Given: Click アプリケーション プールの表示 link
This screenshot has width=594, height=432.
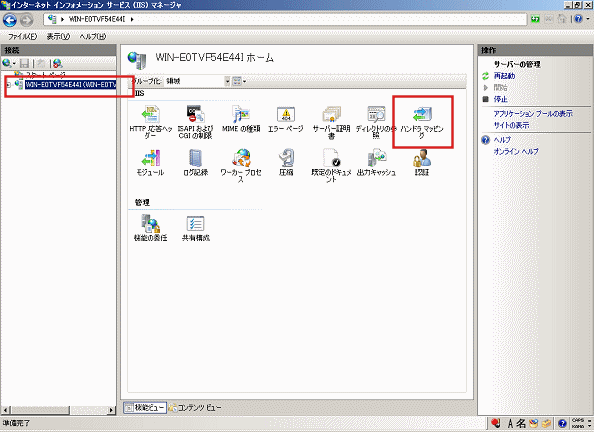Looking at the screenshot, I should 533,114.
